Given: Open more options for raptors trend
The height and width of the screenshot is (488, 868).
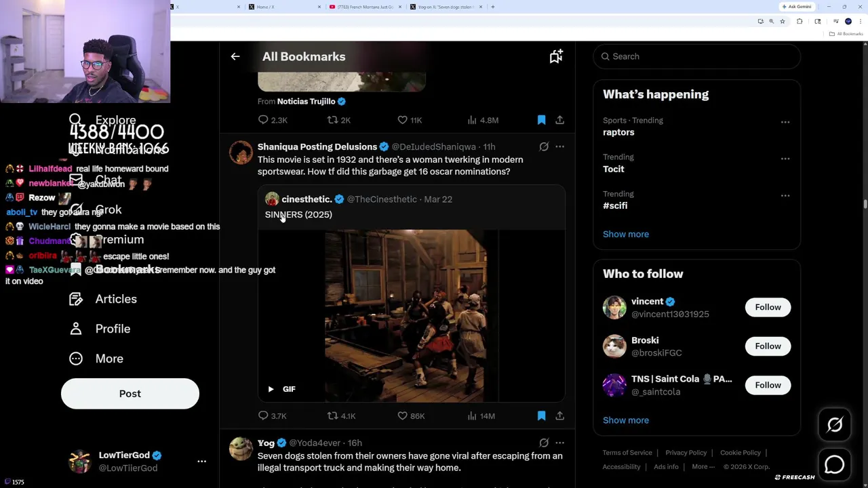Looking at the screenshot, I should 785,122.
